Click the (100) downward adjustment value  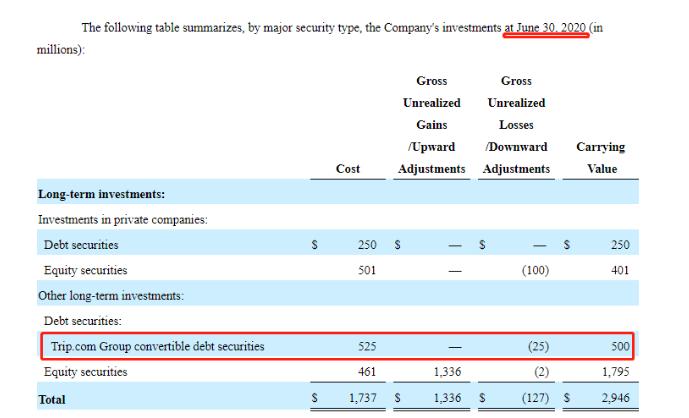tap(536, 270)
